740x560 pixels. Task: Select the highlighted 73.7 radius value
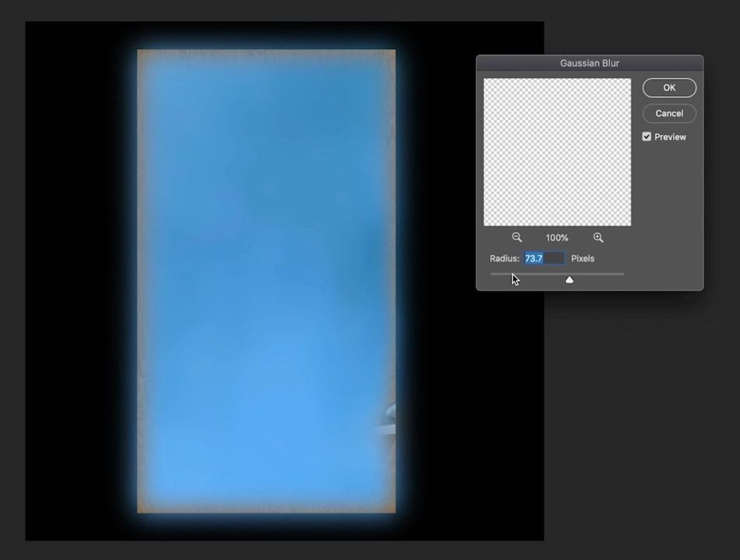pyautogui.click(x=533, y=258)
